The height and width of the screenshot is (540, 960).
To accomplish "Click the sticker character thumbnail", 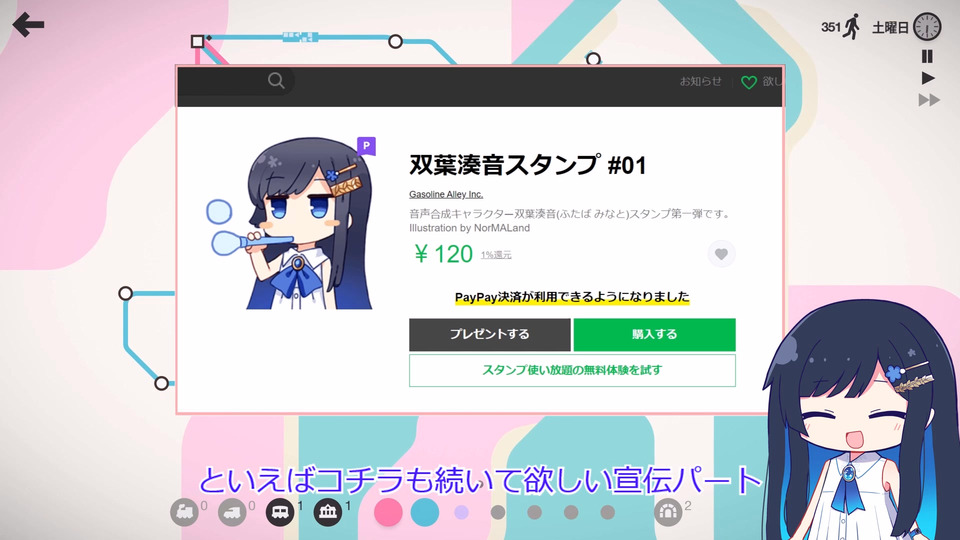I will (x=290, y=223).
